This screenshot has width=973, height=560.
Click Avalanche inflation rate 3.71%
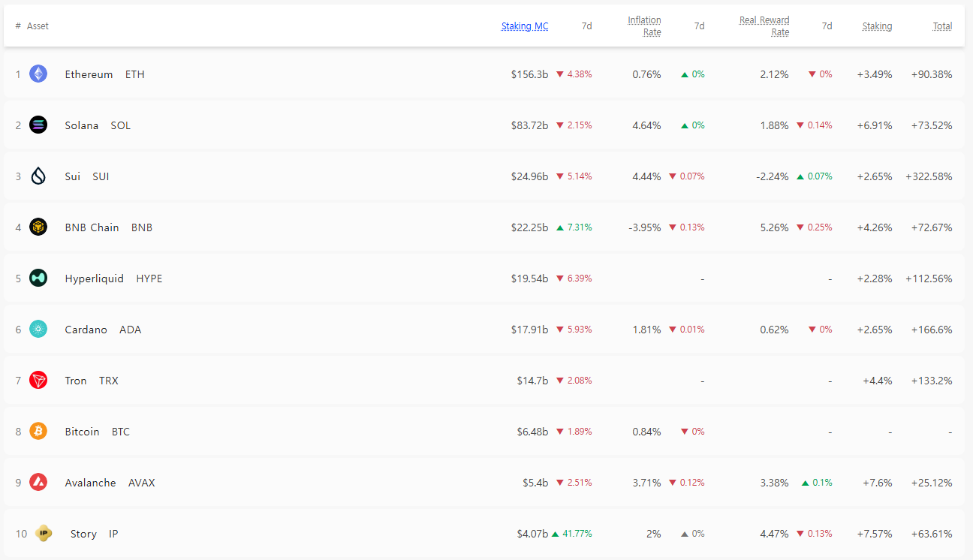tap(647, 483)
